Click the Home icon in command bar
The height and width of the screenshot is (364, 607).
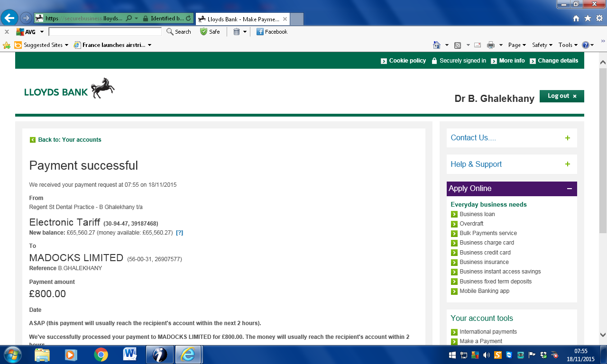click(x=437, y=45)
